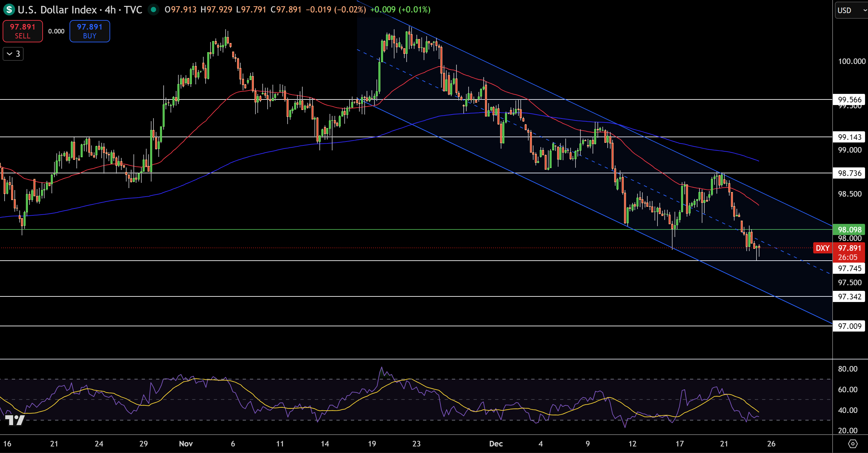Image resolution: width=868 pixels, height=453 pixels.
Task: Click the 19 date label on time axis
Action: [372, 443]
